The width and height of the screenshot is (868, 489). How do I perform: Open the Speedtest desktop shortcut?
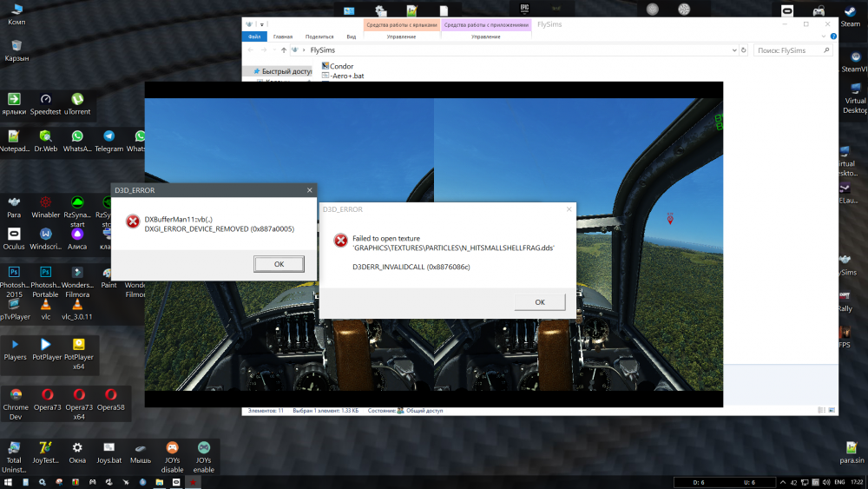[x=45, y=104]
